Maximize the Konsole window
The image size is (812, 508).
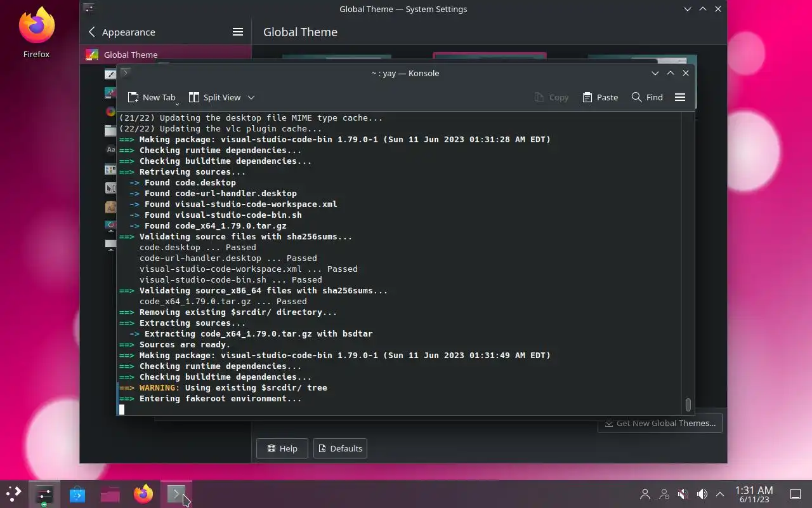point(671,73)
